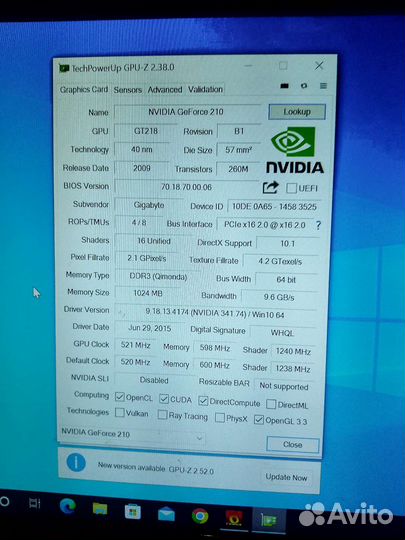Click the Technology value 40 nm
The image size is (405, 540).
click(x=142, y=149)
